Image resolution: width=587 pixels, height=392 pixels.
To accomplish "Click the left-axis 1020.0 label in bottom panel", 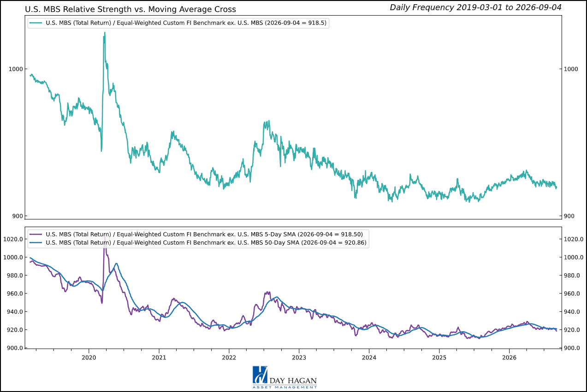I will pos(12,239).
